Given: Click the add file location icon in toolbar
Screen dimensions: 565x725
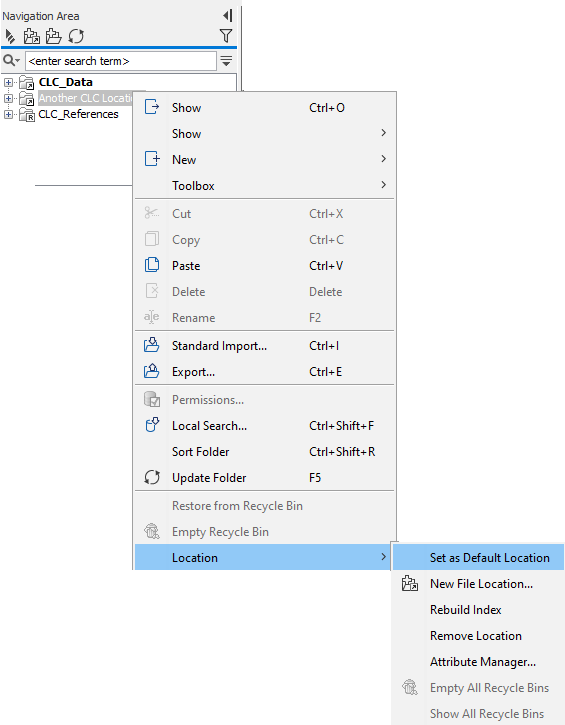Looking at the screenshot, I should point(31,36).
